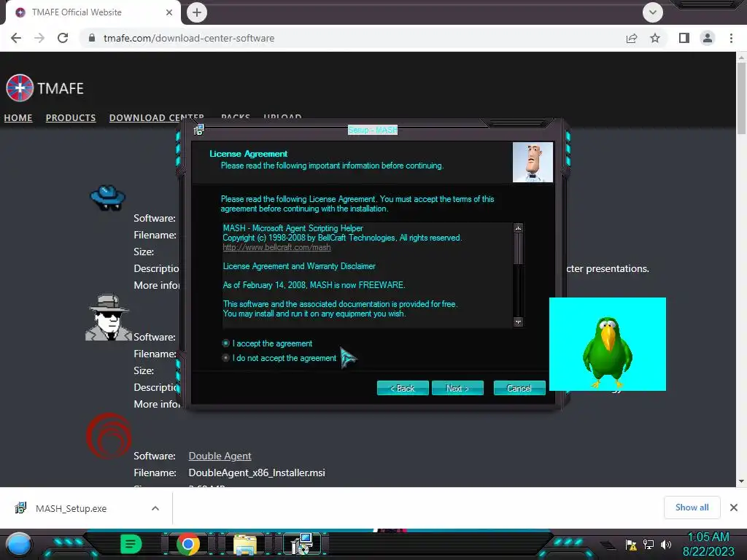Image resolution: width=747 pixels, height=560 pixels.
Task: Open the File Explorer taskbar icon
Action: (245, 544)
